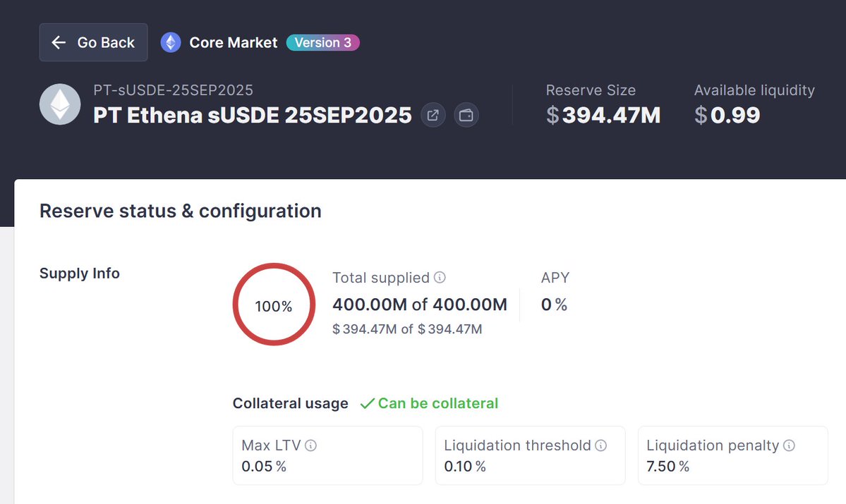Click the Reserve Size value $394.47M

(x=603, y=115)
